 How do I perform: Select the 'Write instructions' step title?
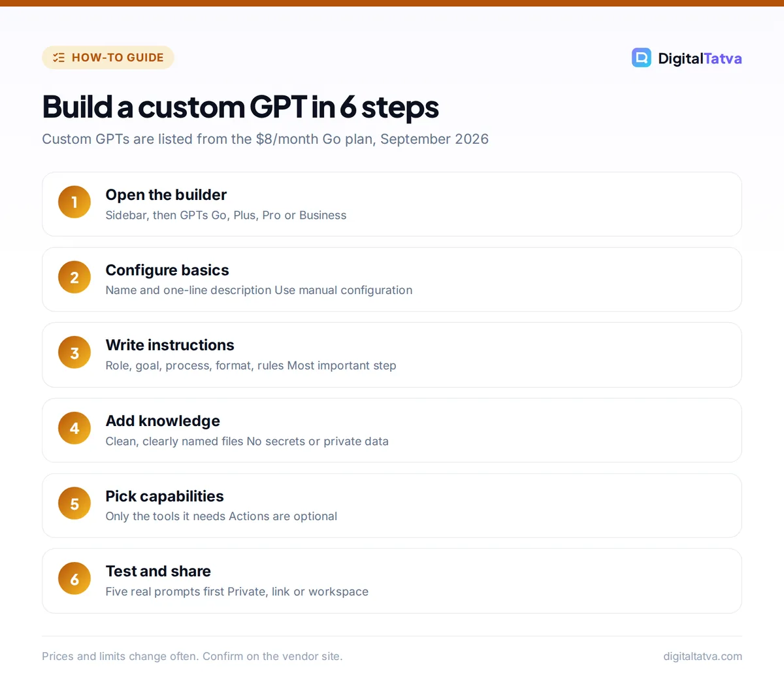click(170, 345)
